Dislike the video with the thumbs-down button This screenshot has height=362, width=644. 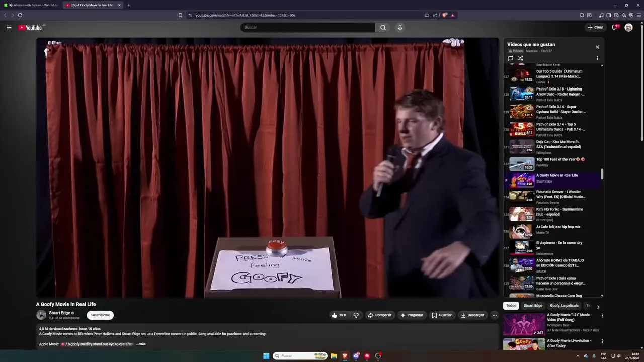pos(356,315)
